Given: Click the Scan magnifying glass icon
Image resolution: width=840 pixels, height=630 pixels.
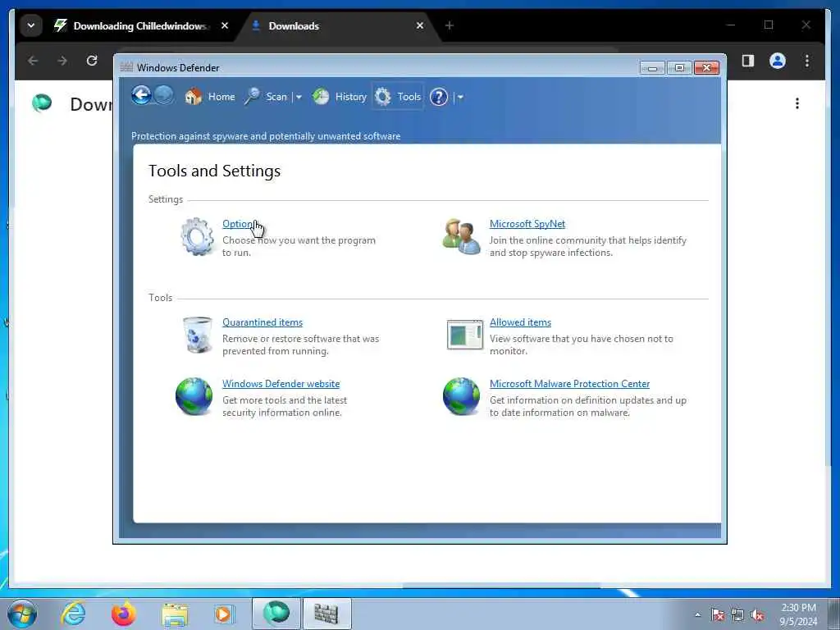Looking at the screenshot, I should pos(253,97).
